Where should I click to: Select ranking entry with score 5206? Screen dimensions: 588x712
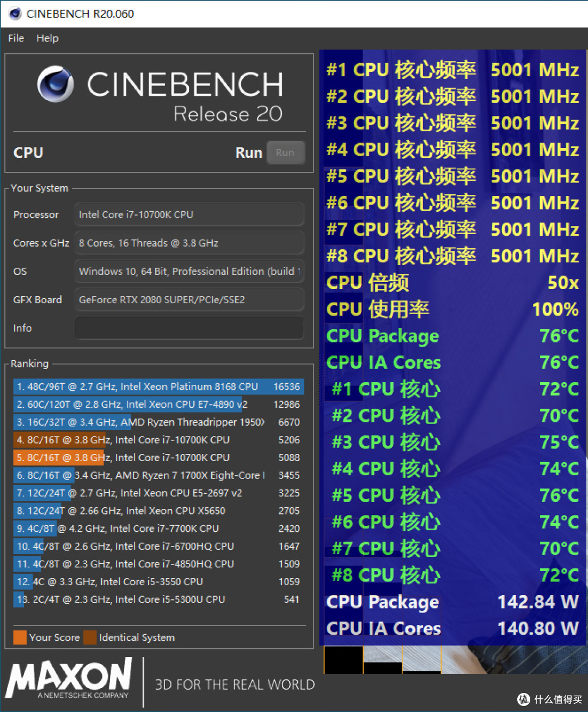pyautogui.click(x=158, y=440)
